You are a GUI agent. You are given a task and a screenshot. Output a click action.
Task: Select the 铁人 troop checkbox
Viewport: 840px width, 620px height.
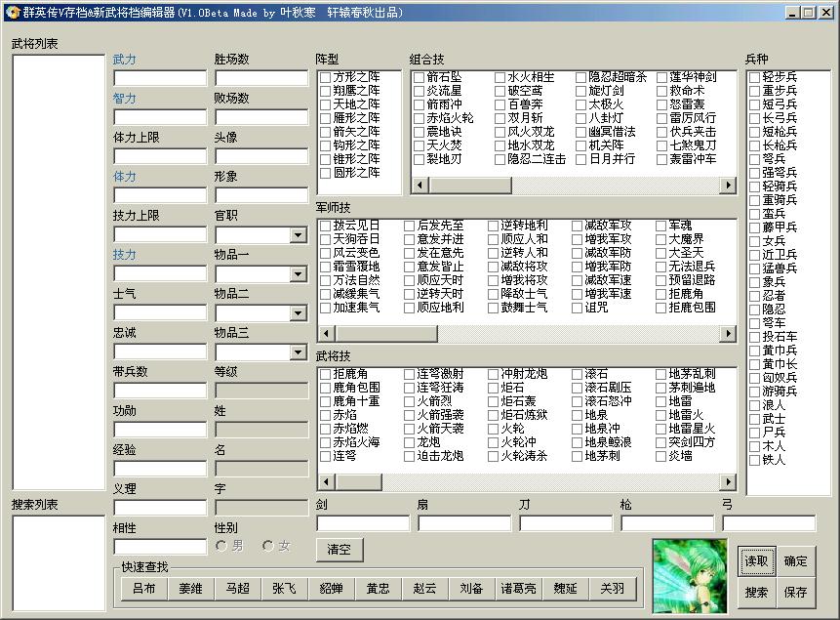click(x=755, y=460)
